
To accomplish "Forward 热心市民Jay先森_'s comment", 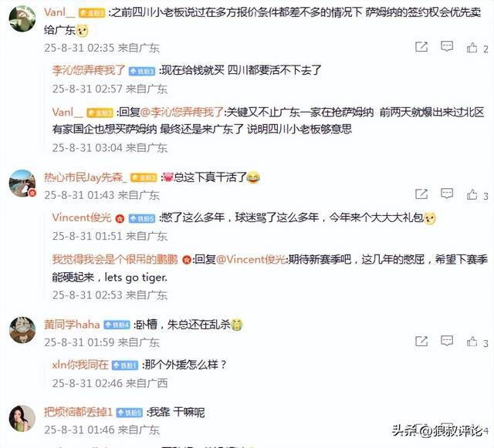I will tap(421, 194).
